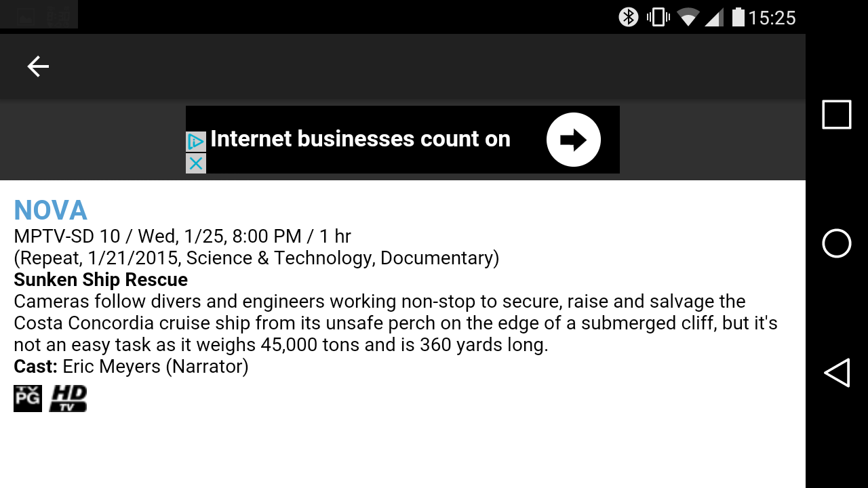Close the ad with the X icon

click(195, 163)
